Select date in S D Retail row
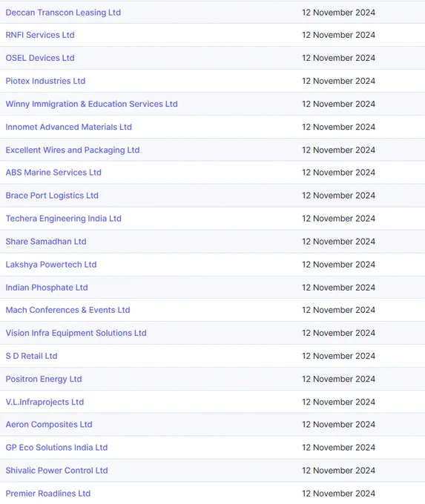The image size is (425, 504). [x=338, y=357]
